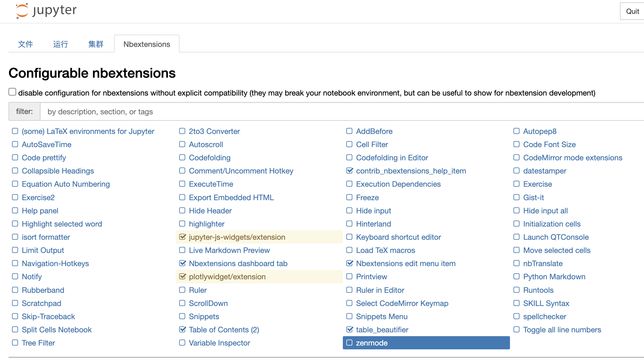Check the zenmode checkbox
This screenshot has height=364, width=644.
349,343
